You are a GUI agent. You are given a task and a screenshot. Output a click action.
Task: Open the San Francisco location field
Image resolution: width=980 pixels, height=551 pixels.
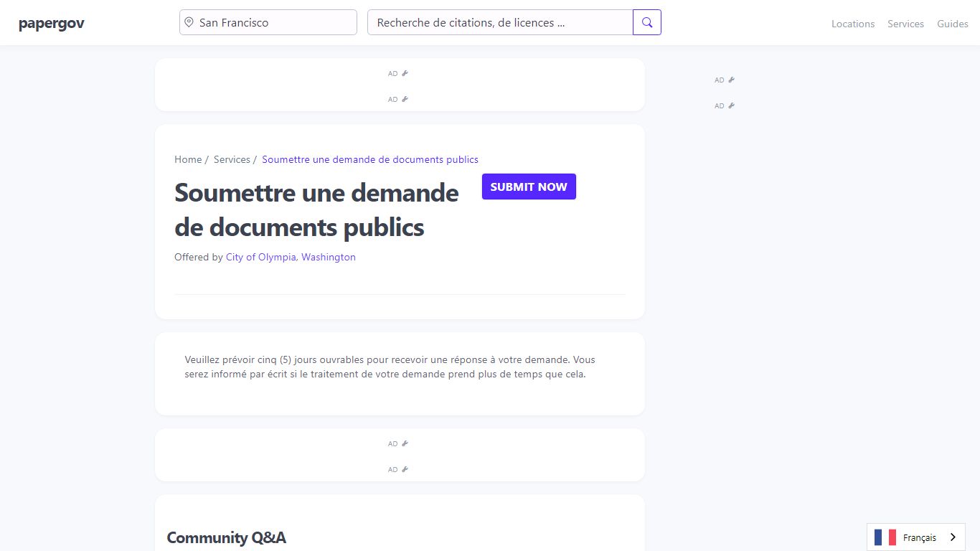[x=268, y=22]
